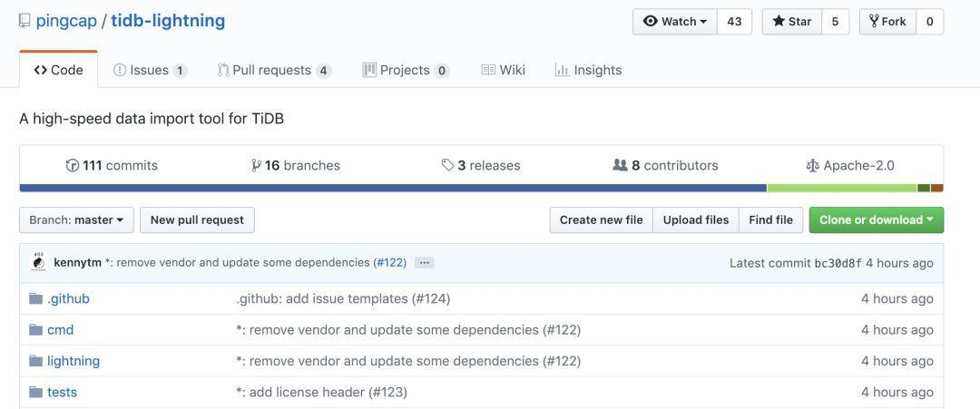980x409 pixels.
Task: Switch to the Issues tab
Action: point(150,70)
